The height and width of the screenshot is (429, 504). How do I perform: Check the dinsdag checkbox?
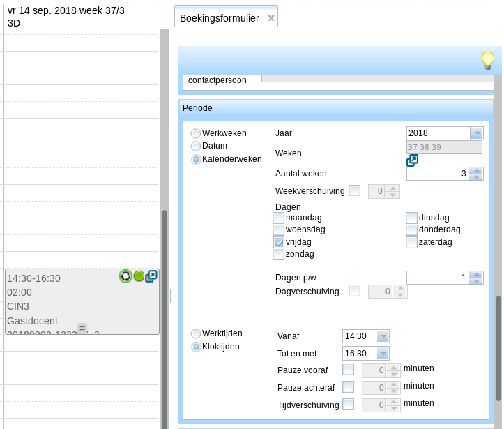(x=412, y=218)
